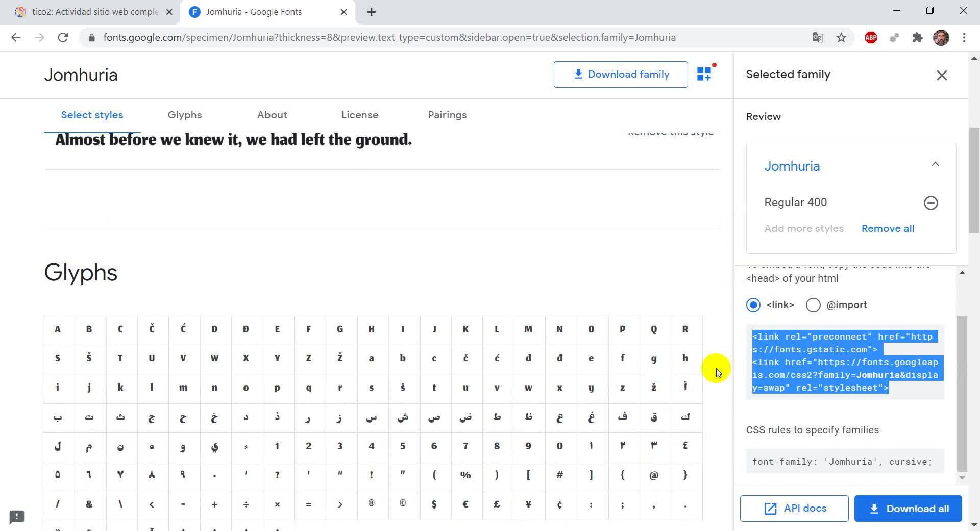Click the browser back arrow
980x531 pixels.
[16, 37]
